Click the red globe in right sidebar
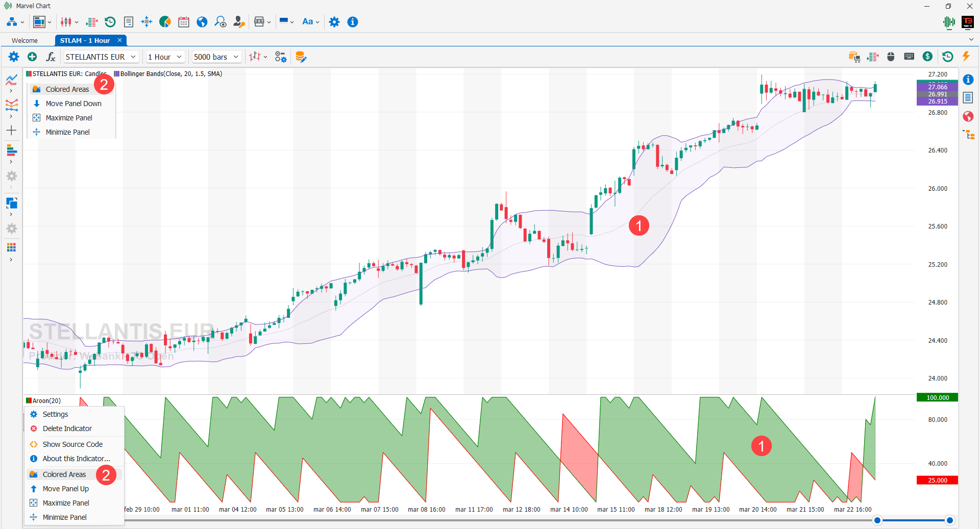This screenshot has height=529, width=980. pyautogui.click(x=968, y=116)
